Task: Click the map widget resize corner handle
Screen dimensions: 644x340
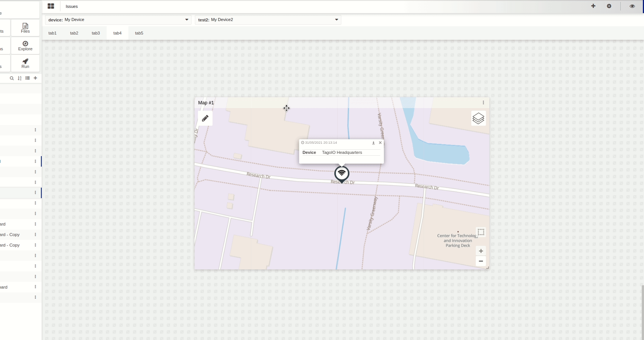Action: [x=487, y=268]
